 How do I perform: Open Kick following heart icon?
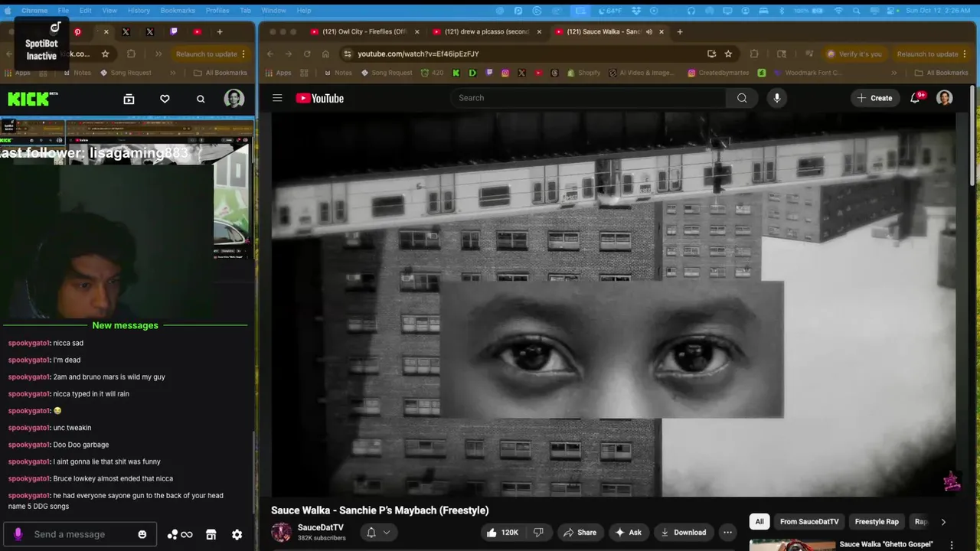(x=165, y=99)
